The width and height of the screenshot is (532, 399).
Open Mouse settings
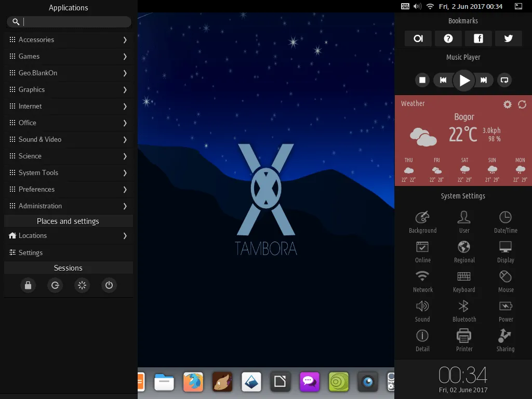point(506,281)
